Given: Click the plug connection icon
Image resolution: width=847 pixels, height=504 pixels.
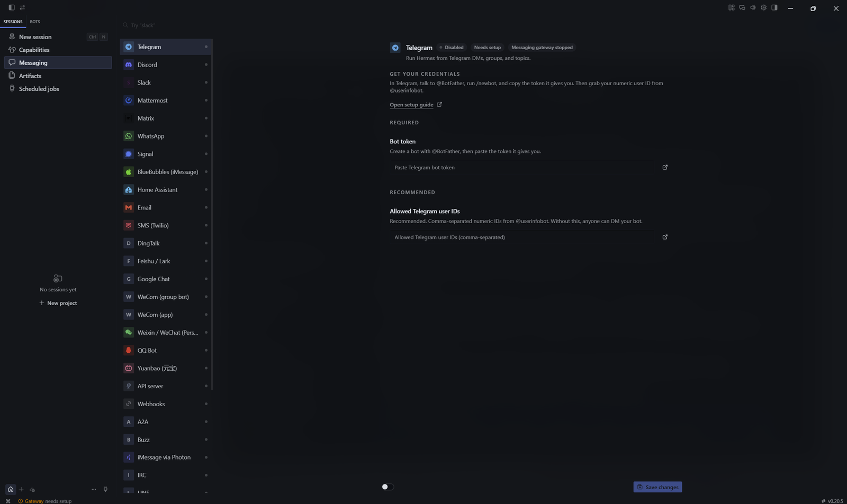Looking at the screenshot, I should coord(105,489).
